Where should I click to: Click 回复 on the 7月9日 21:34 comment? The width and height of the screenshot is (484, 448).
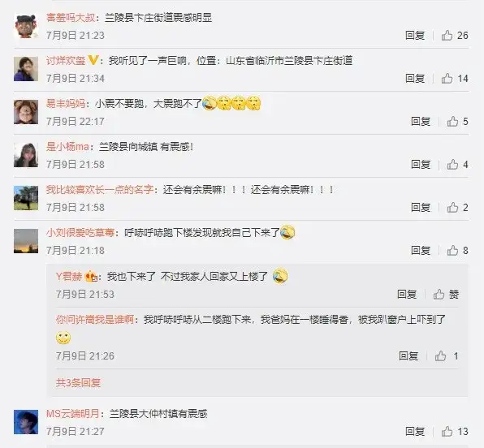(415, 79)
